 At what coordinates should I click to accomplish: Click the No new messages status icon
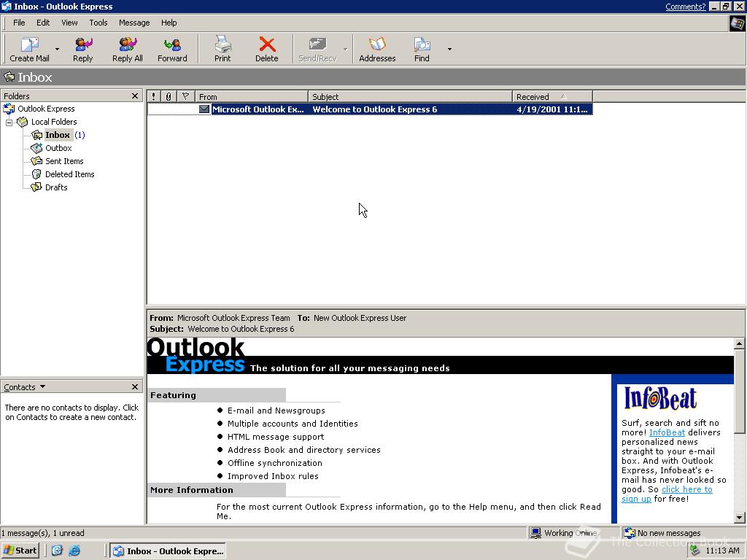pos(630,533)
